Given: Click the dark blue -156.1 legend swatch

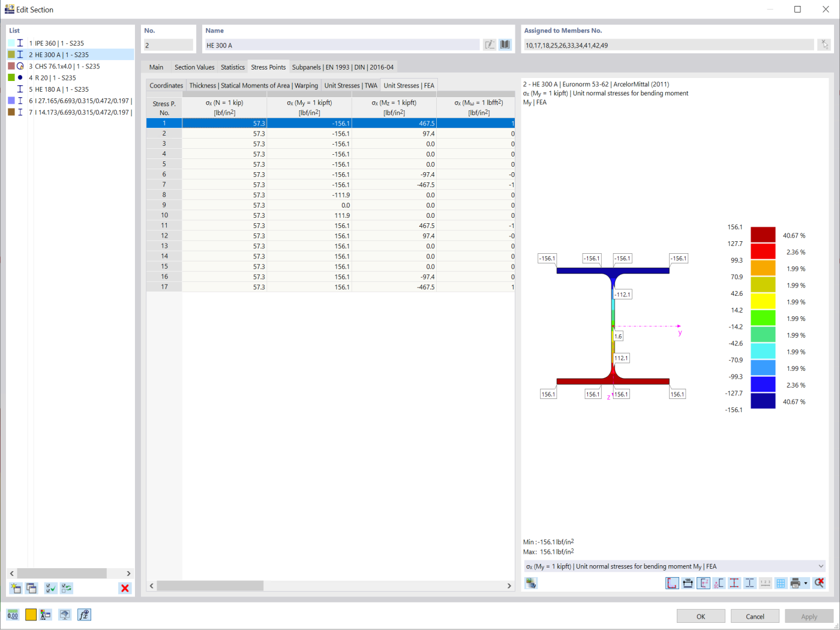Looking at the screenshot, I should pos(763,401).
